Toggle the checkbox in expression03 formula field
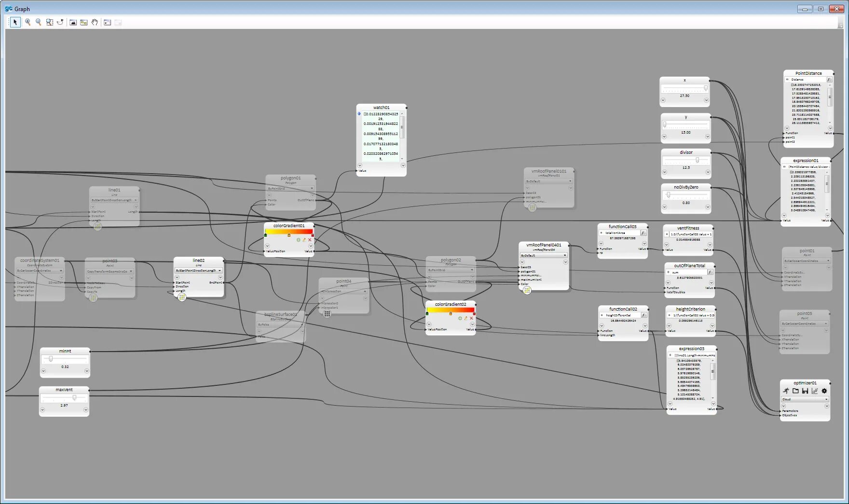 [670, 355]
